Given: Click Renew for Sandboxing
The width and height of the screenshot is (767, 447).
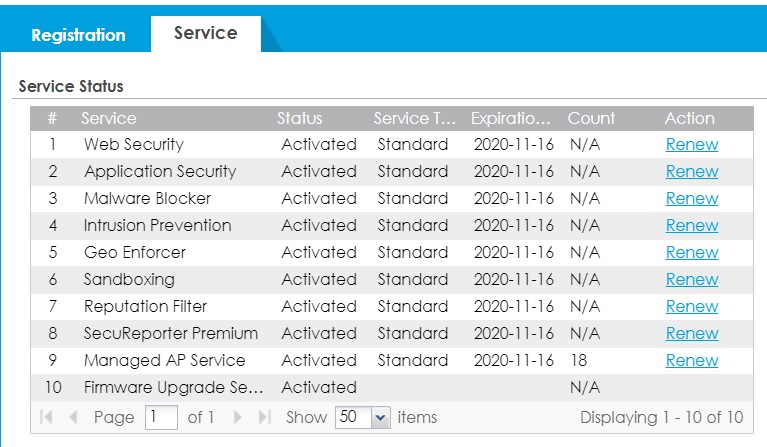Looking at the screenshot, I should click(691, 279).
